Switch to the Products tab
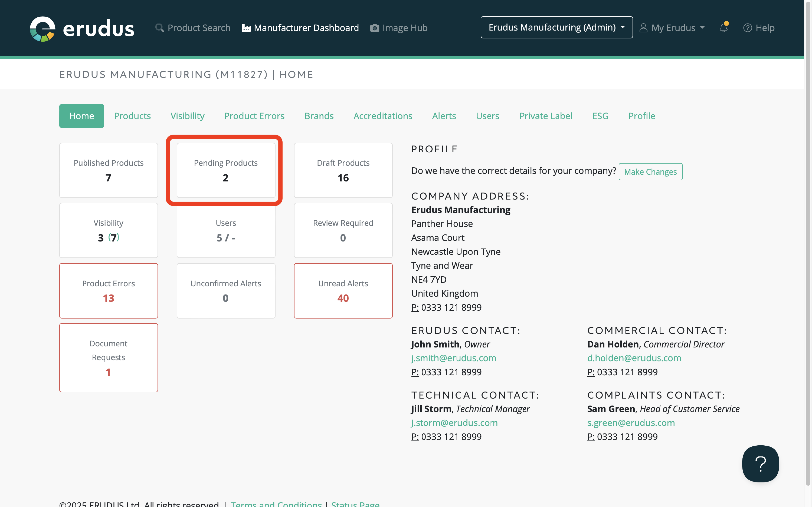 (132, 116)
